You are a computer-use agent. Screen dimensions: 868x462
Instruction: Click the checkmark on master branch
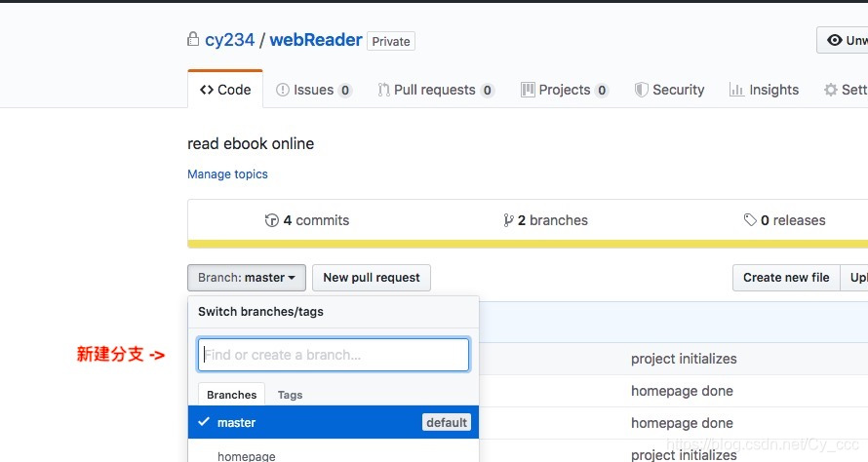[x=204, y=422]
